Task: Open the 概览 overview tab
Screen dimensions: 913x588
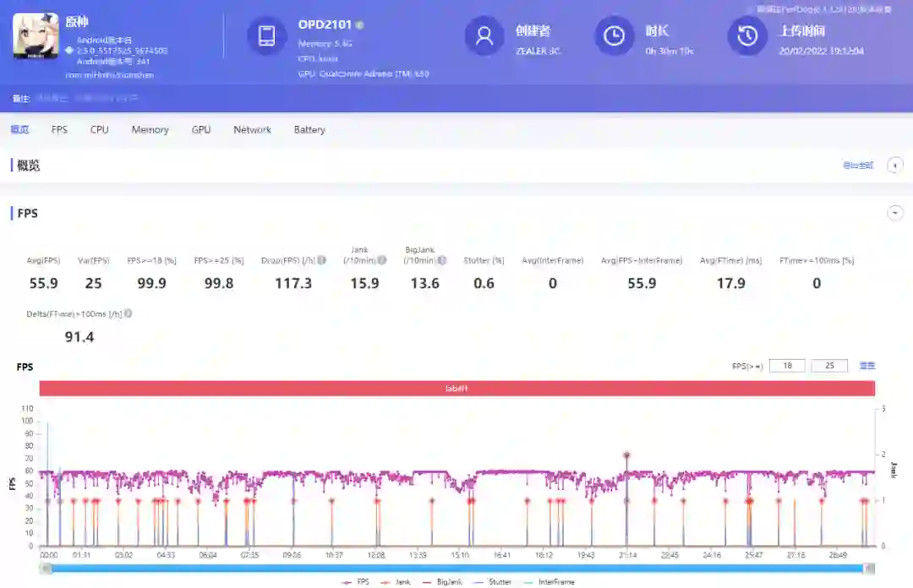Action: pos(19,129)
